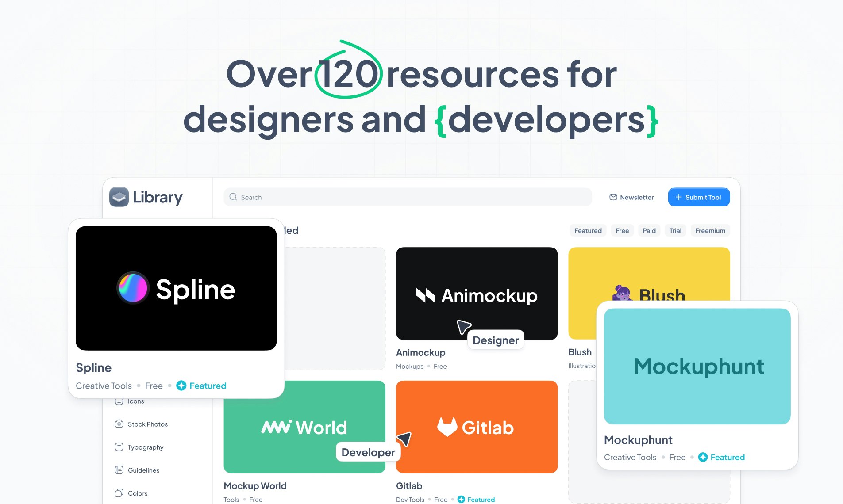Open the Spline black thumbnail
Image resolution: width=843 pixels, height=504 pixels.
[176, 288]
